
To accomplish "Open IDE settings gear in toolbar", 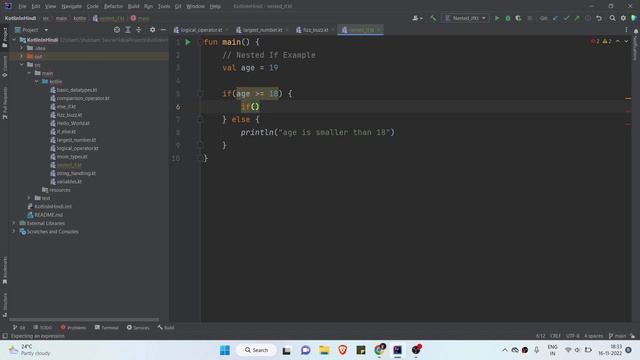I will (623, 18).
